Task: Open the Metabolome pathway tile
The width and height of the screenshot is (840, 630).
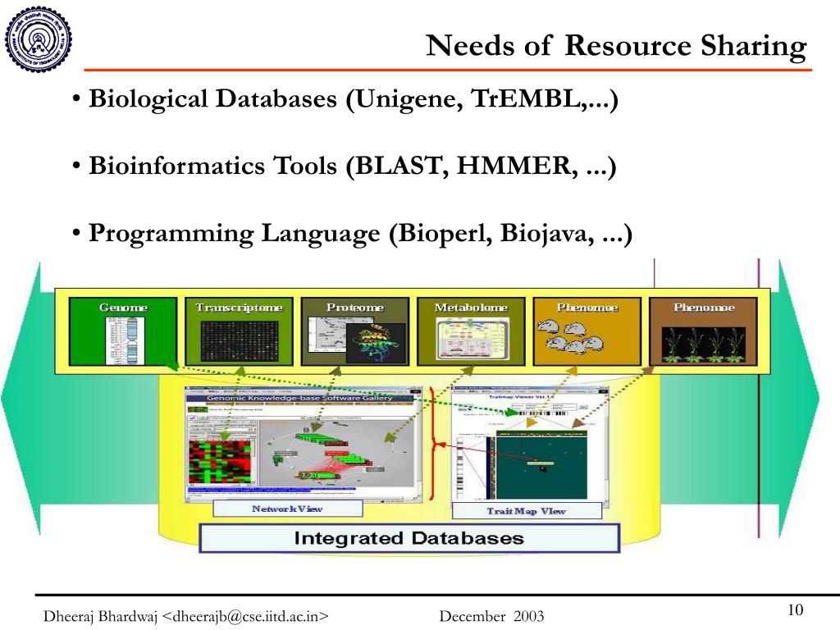Action: (x=471, y=331)
